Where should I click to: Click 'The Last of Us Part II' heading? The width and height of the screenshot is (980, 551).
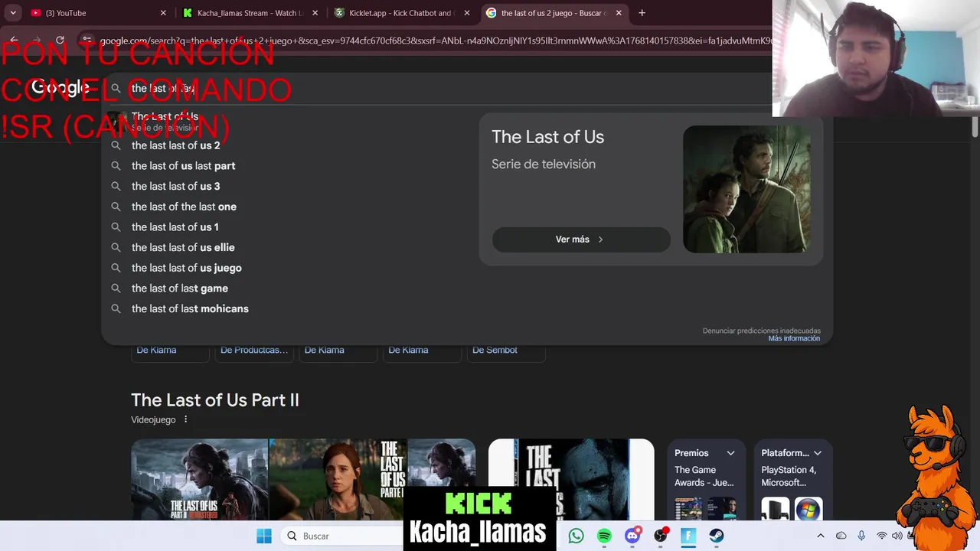[x=215, y=399]
